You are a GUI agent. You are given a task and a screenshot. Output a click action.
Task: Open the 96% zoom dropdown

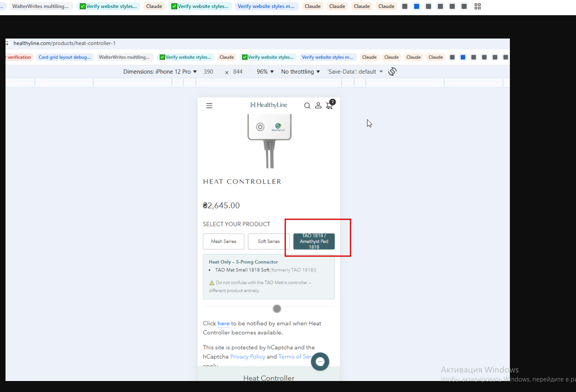[x=265, y=72]
